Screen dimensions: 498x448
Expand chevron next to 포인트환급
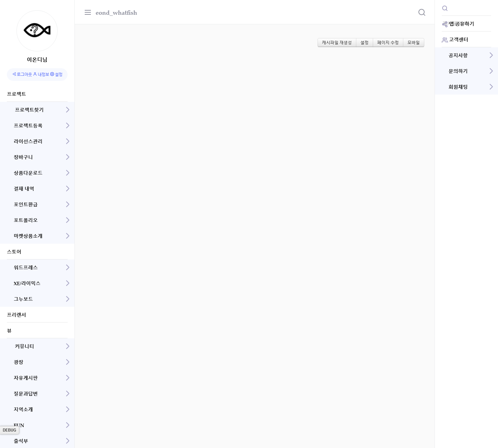click(x=68, y=204)
